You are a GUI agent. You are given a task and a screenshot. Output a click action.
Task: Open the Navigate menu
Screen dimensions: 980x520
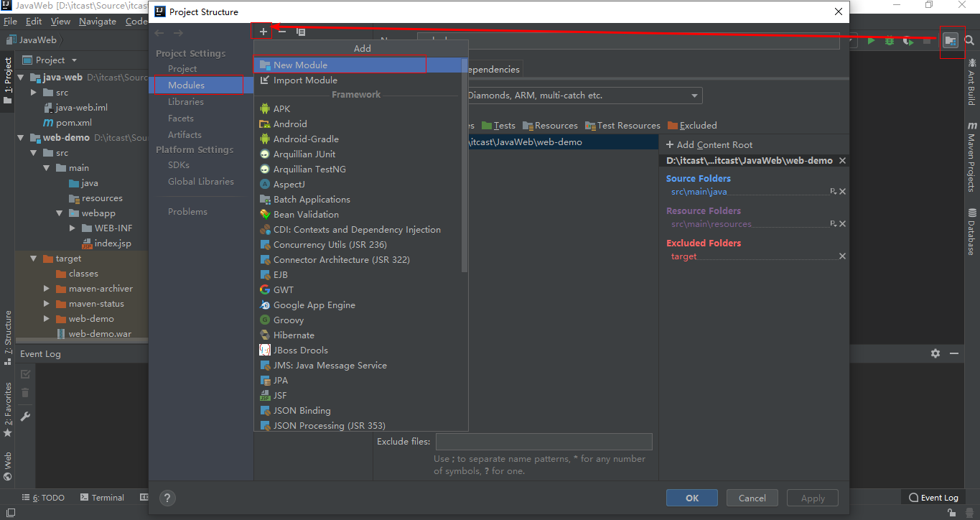(x=97, y=22)
